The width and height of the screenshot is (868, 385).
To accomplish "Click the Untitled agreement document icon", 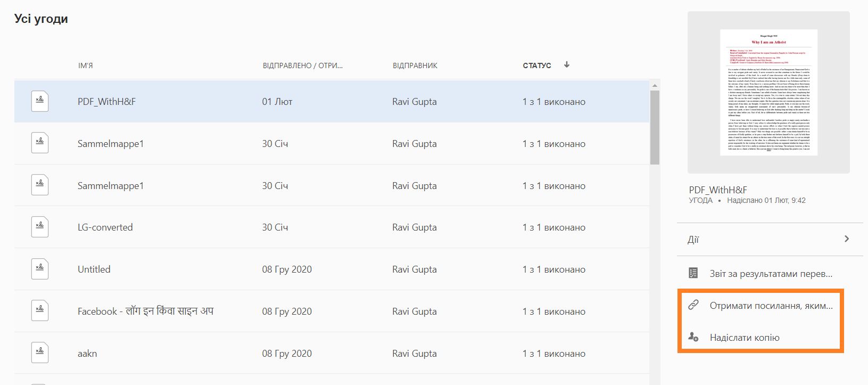I will click(40, 269).
